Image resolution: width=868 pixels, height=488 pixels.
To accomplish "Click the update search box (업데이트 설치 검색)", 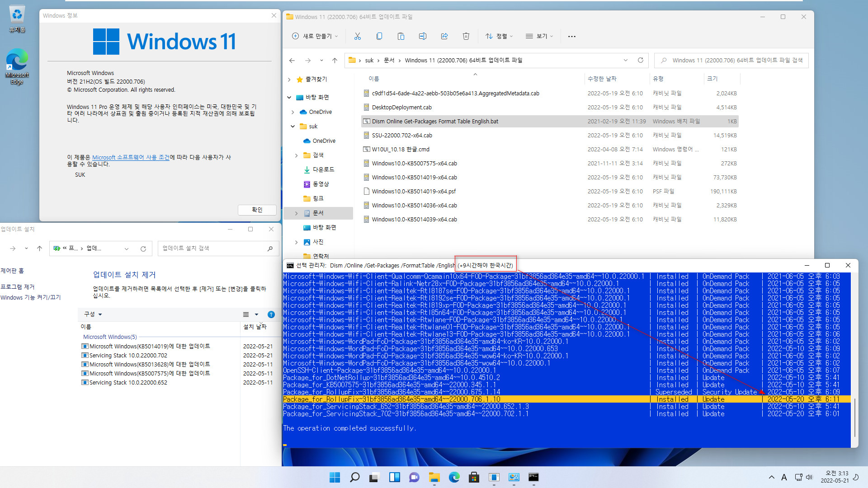I will (218, 248).
